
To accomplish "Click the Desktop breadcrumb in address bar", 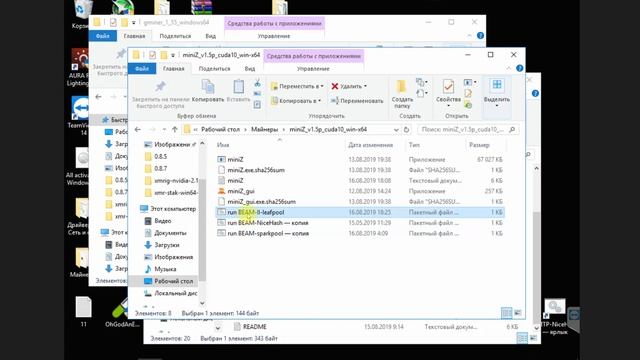I will (x=220, y=129).
